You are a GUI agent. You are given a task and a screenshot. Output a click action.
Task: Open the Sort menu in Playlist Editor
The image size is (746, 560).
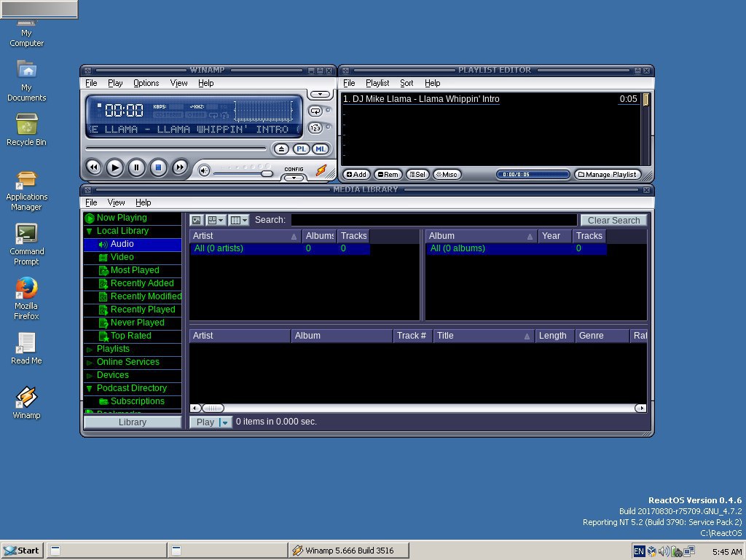pos(407,83)
